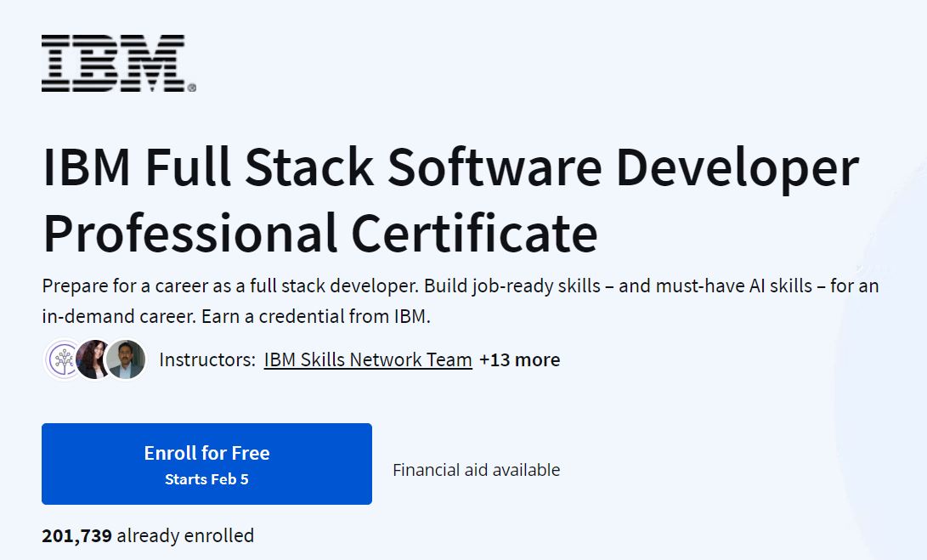Click the +13 more instructors text
The image size is (927, 560).
520,359
